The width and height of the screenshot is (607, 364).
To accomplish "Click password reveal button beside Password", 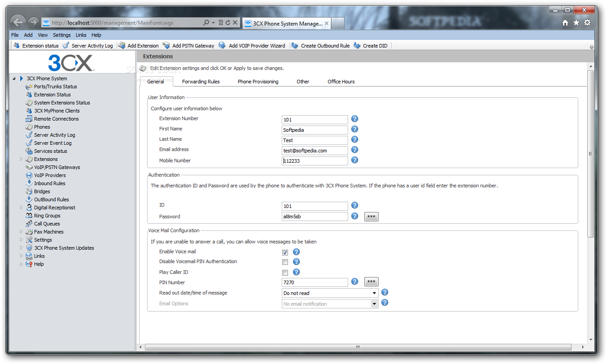I will [371, 217].
